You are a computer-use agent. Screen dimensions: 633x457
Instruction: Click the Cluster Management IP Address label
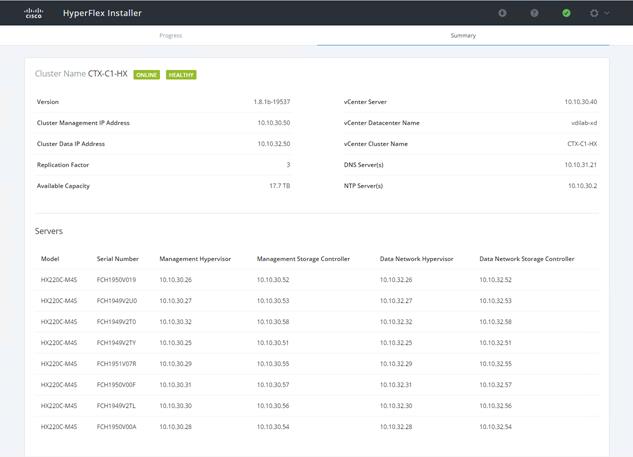(x=83, y=123)
